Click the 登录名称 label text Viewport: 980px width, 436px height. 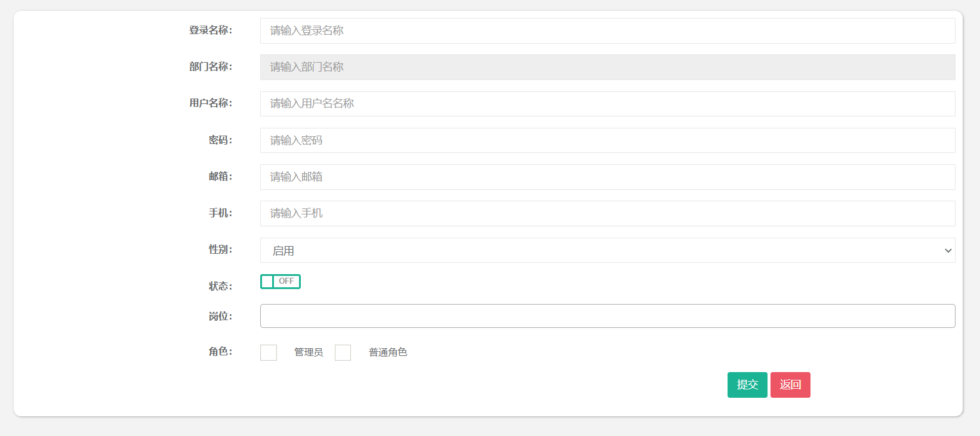coord(211,30)
